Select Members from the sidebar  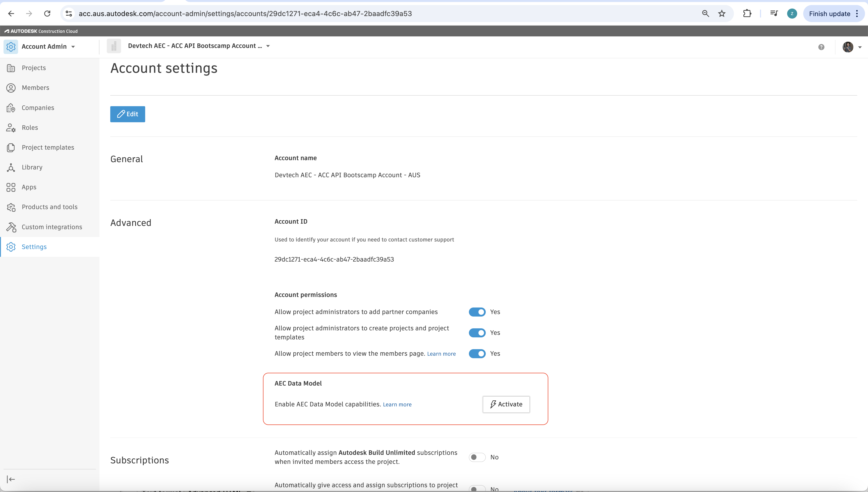(x=35, y=88)
